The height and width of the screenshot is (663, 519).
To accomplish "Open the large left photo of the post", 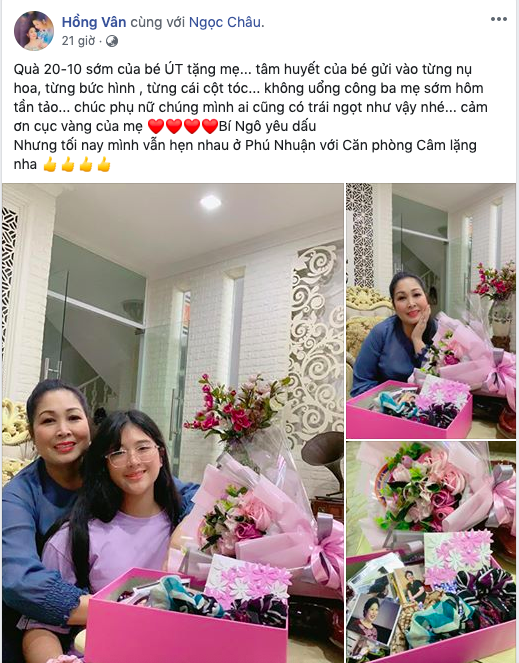I will (x=173, y=423).
